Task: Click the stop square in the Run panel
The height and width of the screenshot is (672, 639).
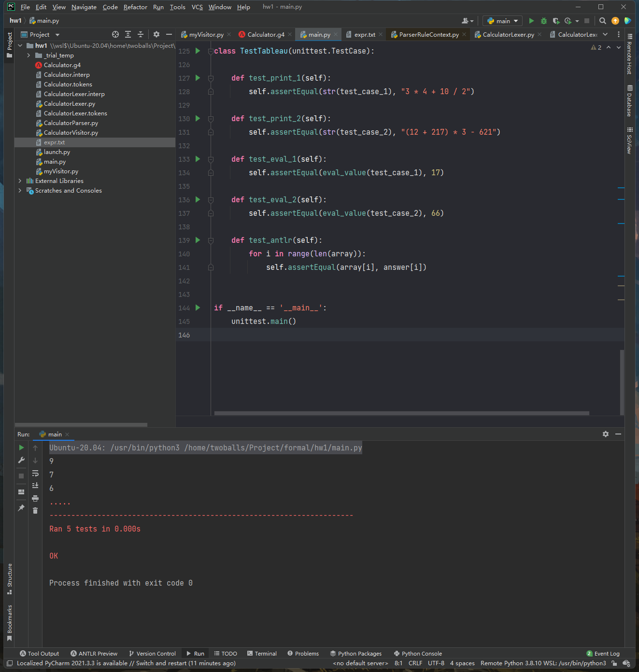Action: click(x=21, y=476)
